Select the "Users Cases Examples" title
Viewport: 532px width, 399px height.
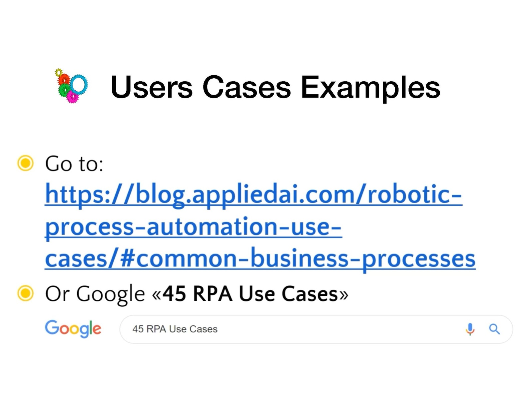(275, 87)
